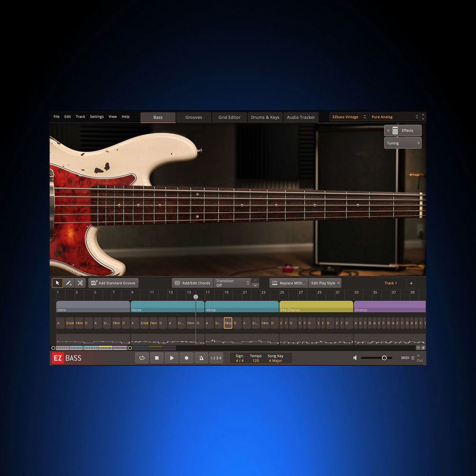Start playback with play button
476x476 pixels.
pyautogui.click(x=171, y=358)
